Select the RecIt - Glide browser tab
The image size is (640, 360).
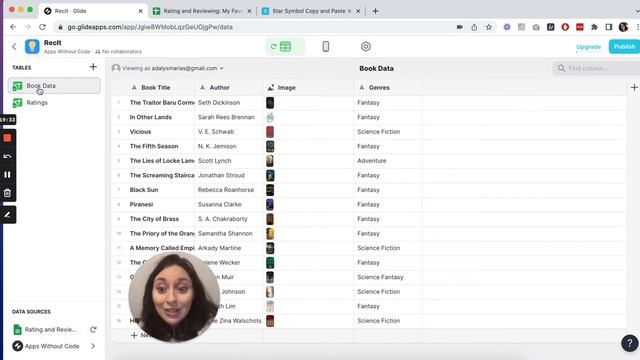pos(93,11)
